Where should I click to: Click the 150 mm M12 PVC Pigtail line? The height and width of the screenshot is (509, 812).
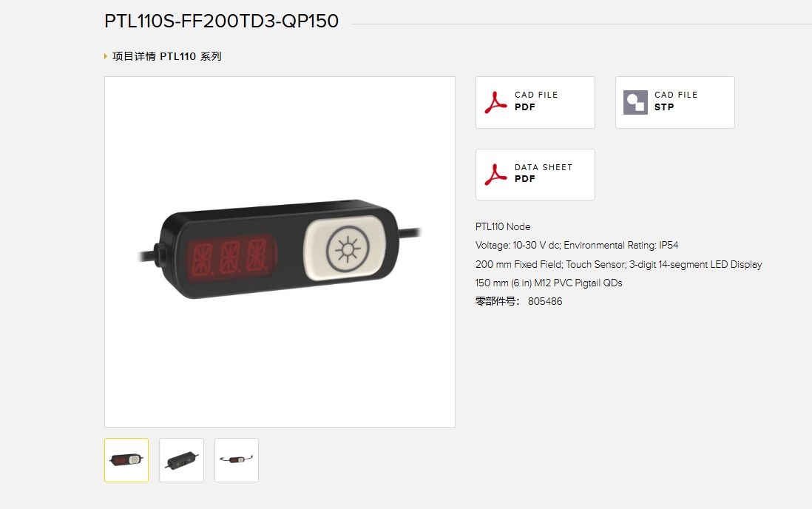tap(549, 283)
